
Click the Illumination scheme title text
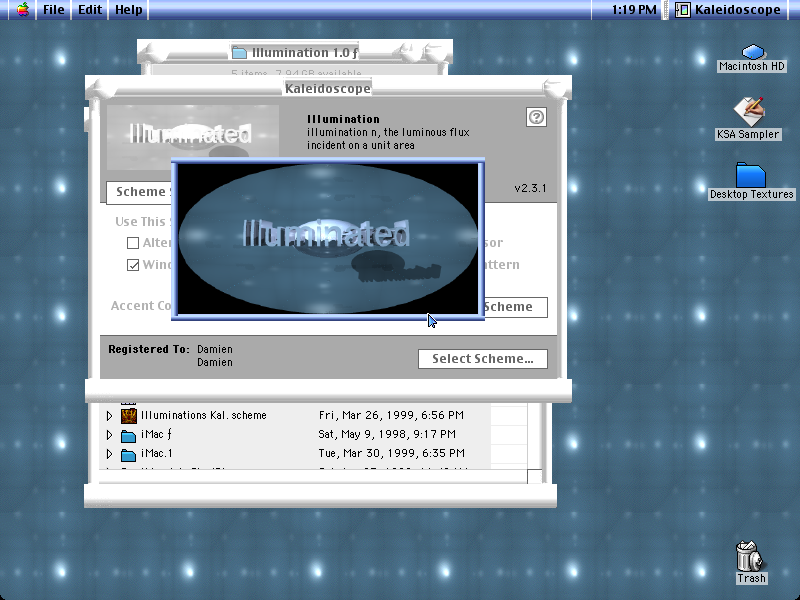[x=343, y=119]
